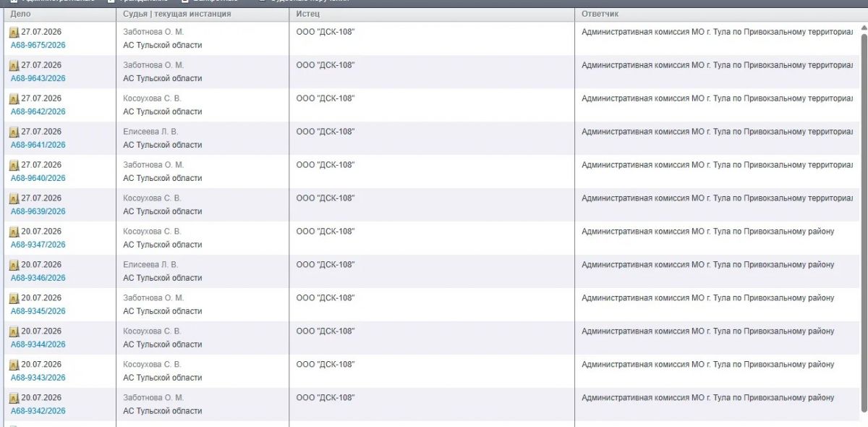Click the vertical scrollbar of the case list
Viewport: 868px width, 427px height.
tap(863, 224)
